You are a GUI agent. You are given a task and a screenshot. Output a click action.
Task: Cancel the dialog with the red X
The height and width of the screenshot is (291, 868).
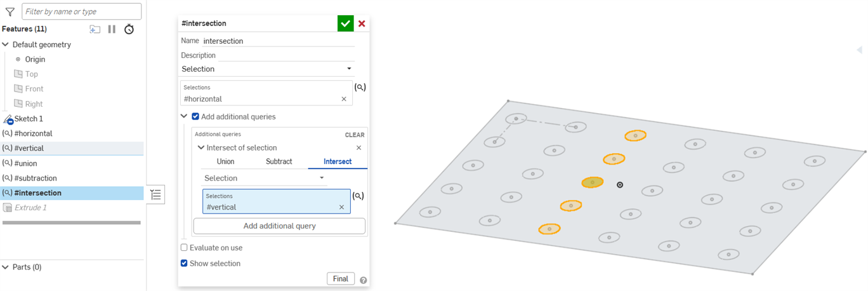pyautogui.click(x=362, y=24)
